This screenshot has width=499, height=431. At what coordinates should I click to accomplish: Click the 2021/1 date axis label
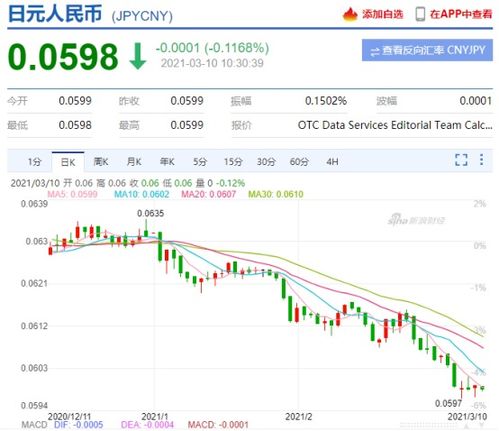click(x=155, y=417)
